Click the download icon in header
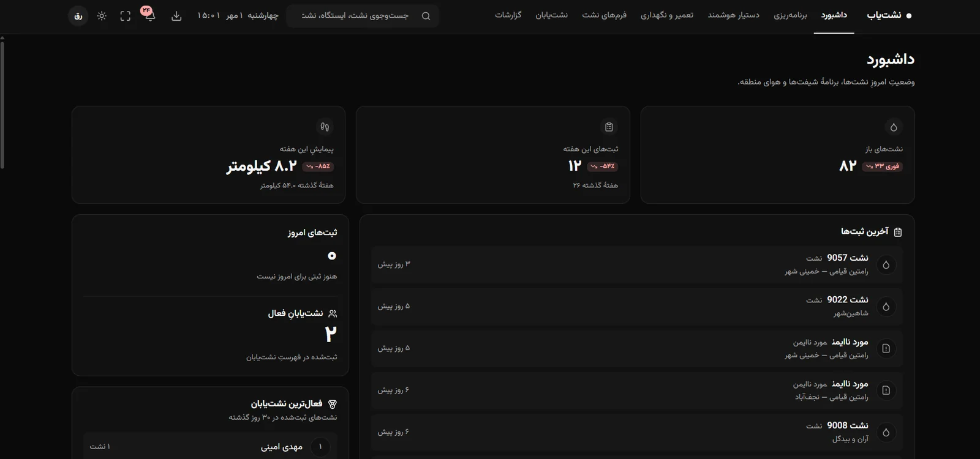980x459 pixels. (176, 16)
